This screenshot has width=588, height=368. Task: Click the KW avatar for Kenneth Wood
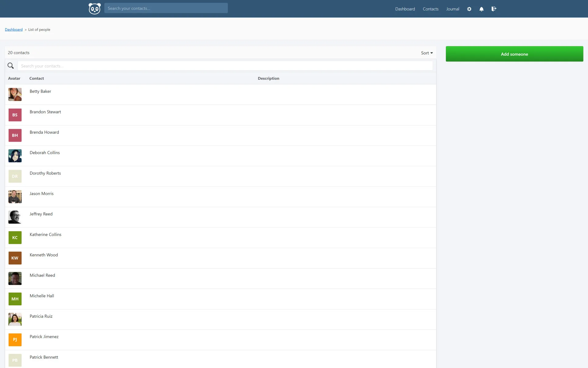tap(15, 258)
